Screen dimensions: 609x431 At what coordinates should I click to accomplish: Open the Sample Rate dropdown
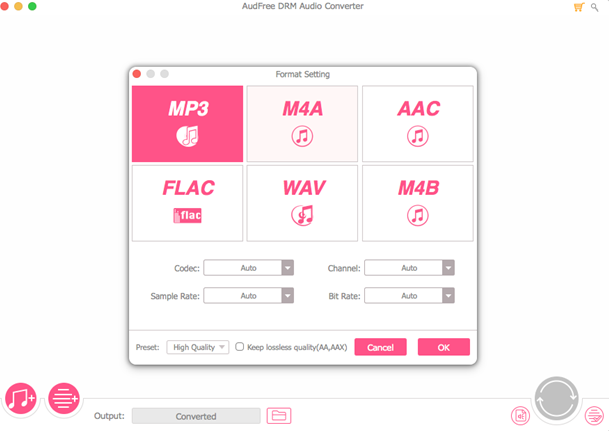[249, 295]
